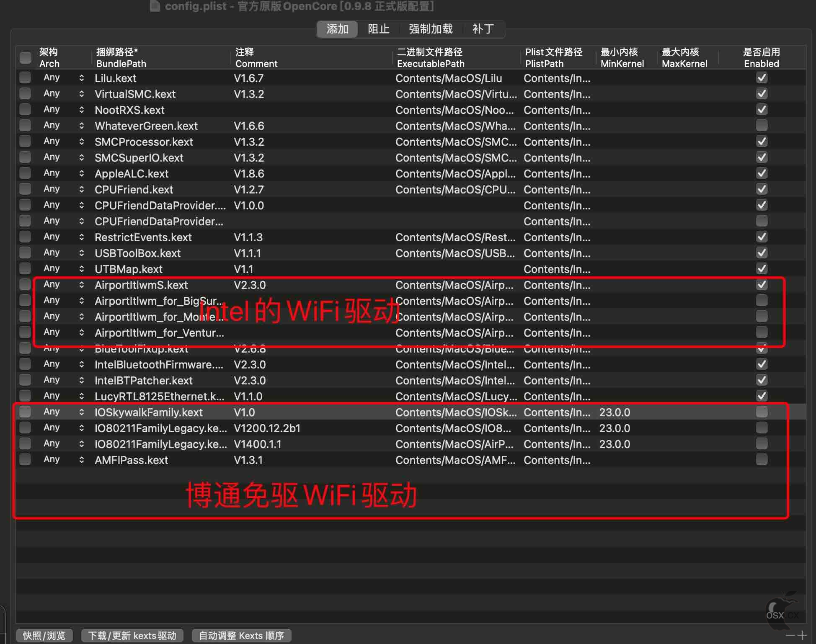Select UTBMap.kext bundle path cell

tap(129, 269)
